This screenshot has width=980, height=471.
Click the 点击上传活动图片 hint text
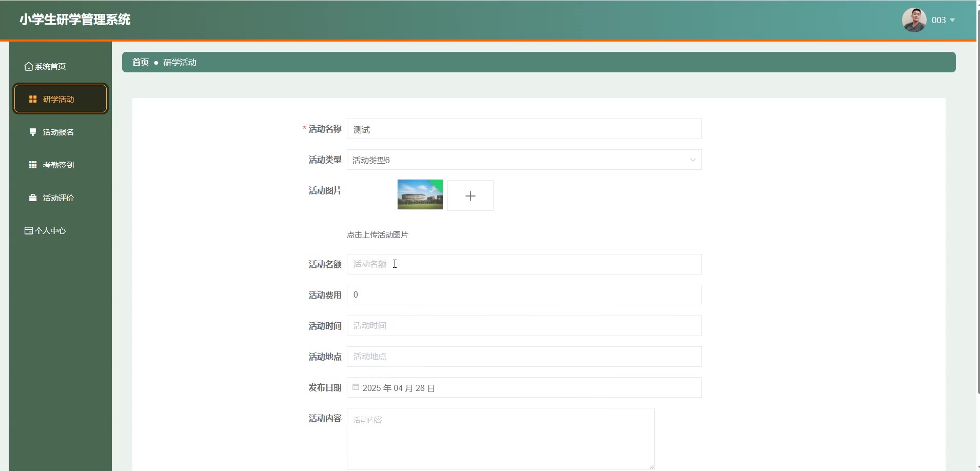(x=378, y=235)
